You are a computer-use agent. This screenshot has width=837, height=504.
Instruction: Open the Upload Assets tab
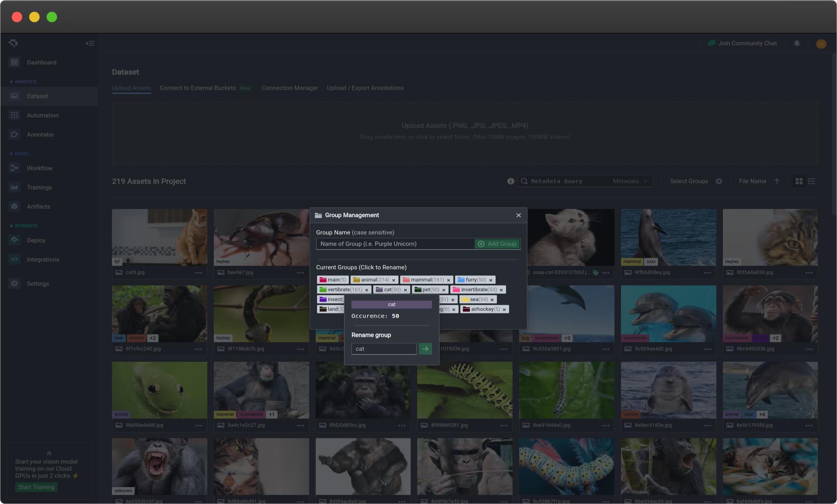point(131,88)
